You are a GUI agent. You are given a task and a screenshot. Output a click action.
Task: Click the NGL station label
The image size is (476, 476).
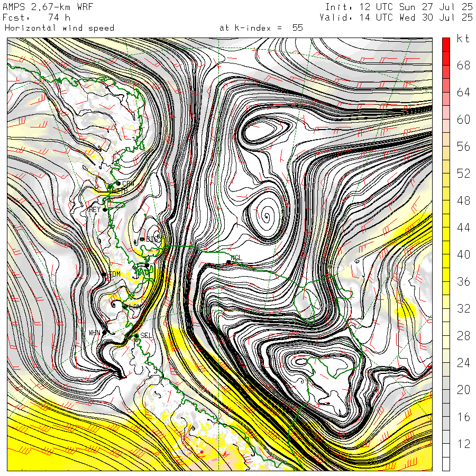pyautogui.click(x=236, y=258)
